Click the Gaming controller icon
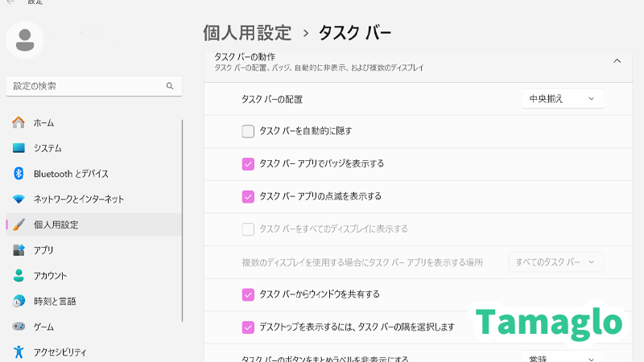The image size is (644, 362). click(x=19, y=327)
